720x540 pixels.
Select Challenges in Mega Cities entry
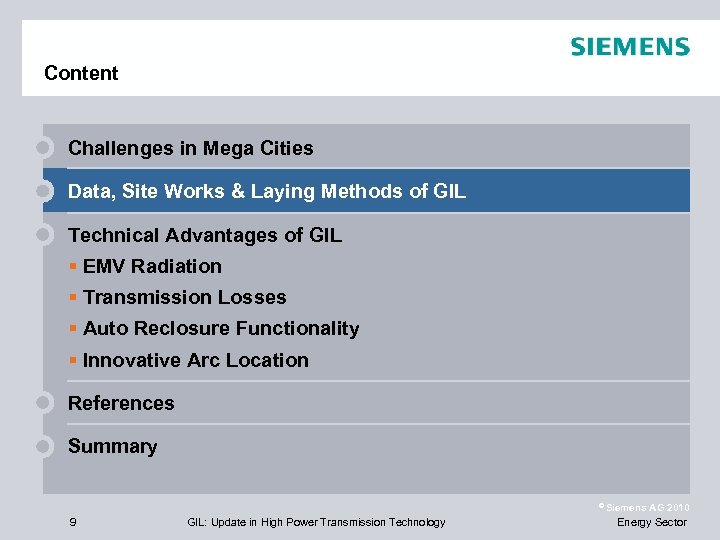pyautogui.click(x=191, y=148)
